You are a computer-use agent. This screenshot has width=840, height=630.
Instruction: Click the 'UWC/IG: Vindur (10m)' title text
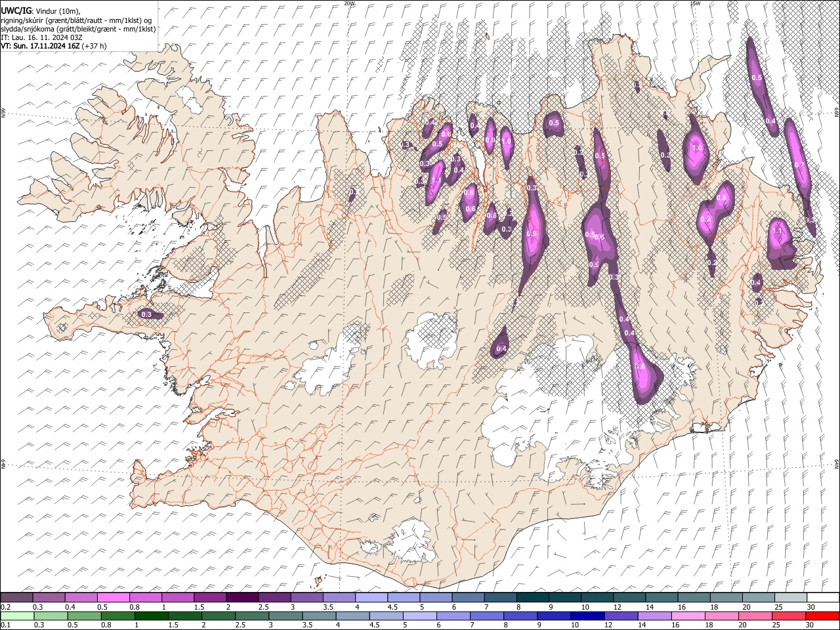[41, 11]
